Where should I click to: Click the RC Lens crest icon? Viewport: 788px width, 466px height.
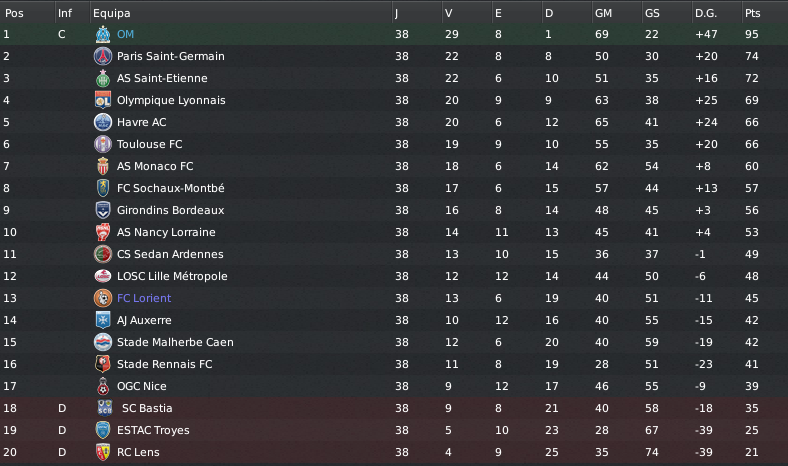coord(102,452)
